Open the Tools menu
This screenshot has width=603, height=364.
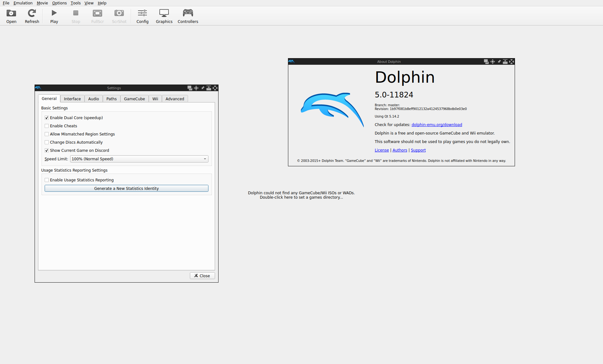pyautogui.click(x=75, y=3)
